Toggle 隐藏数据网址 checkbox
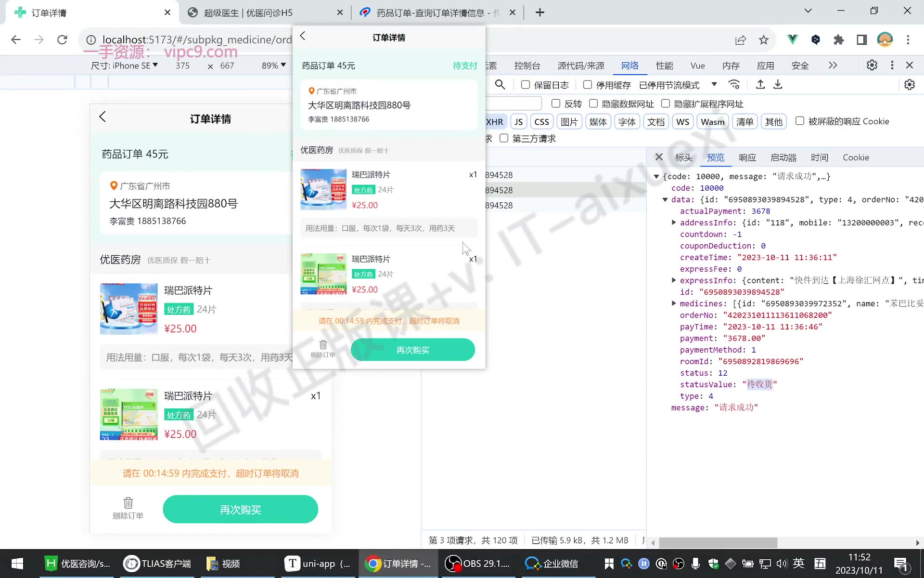 click(593, 104)
